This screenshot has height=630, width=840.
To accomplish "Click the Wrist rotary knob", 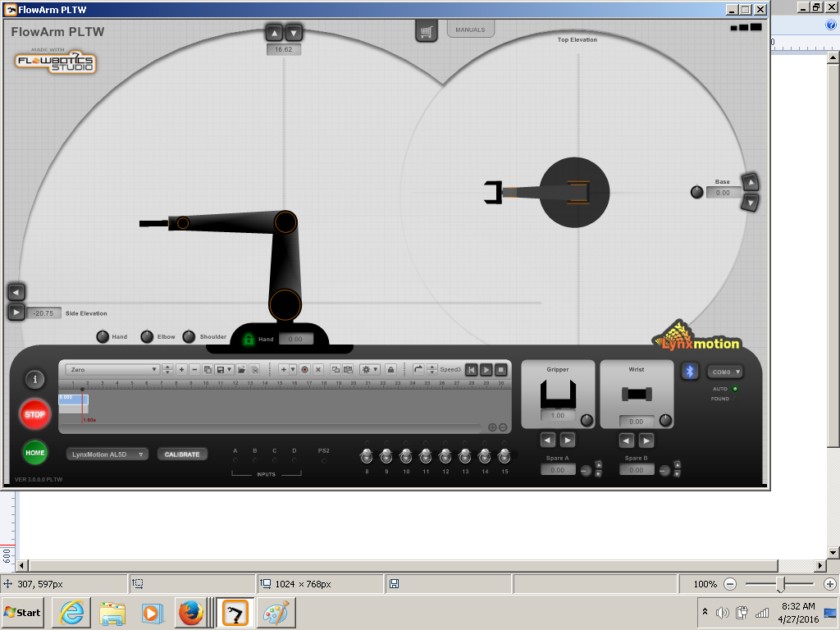I will tap(665, 421).
